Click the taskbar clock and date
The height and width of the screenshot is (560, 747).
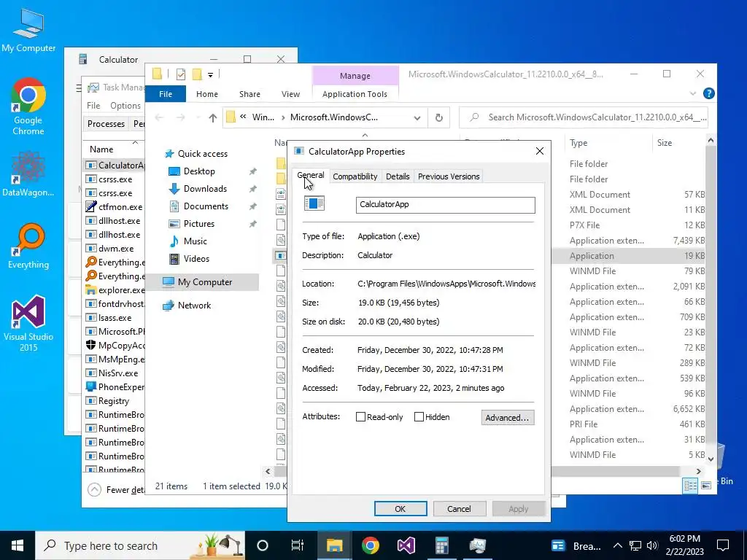pyautogui.click(x=684, y=545)
